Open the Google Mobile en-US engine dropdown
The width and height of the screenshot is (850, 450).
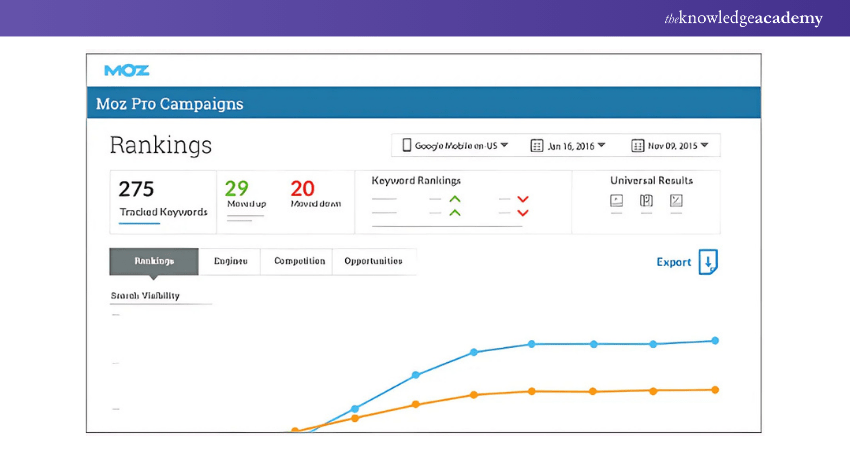click(x=455, y=146)
